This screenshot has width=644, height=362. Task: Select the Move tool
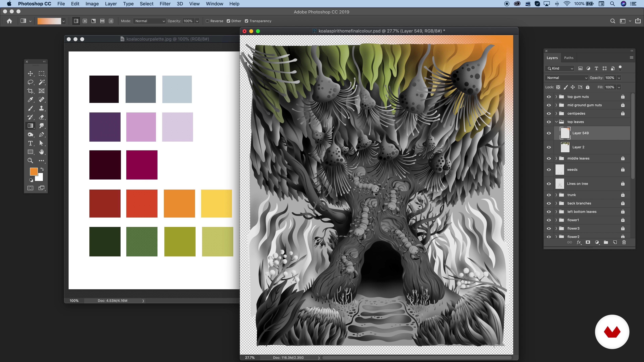click(x=30, y=73)
